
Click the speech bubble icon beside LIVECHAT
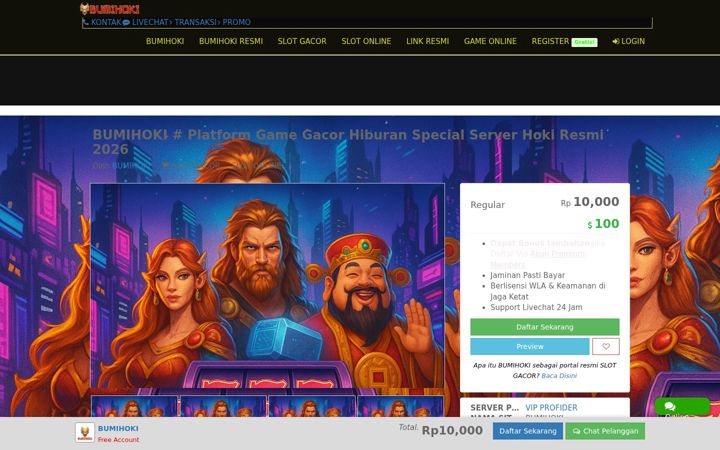(x=126, y=22)
